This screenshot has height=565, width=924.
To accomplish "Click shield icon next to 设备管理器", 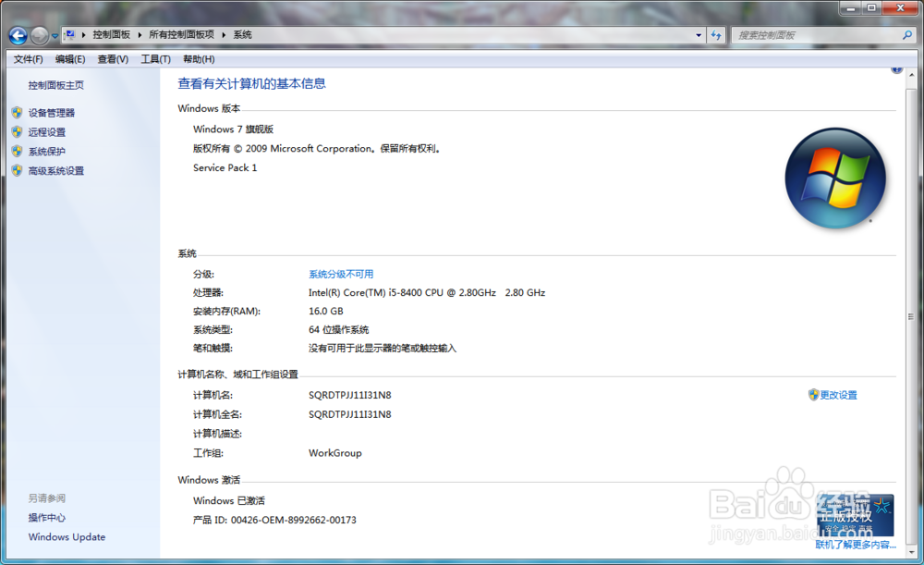I will click(x=17, y=112).
